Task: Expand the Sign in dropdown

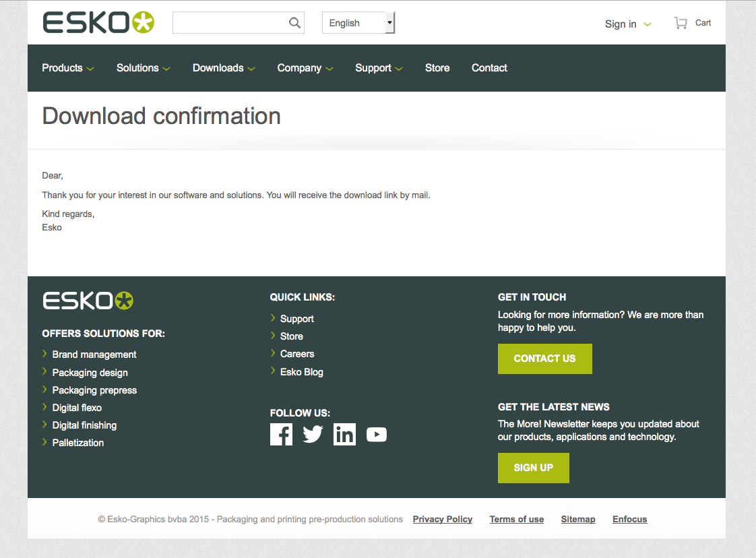Action: 628,24
